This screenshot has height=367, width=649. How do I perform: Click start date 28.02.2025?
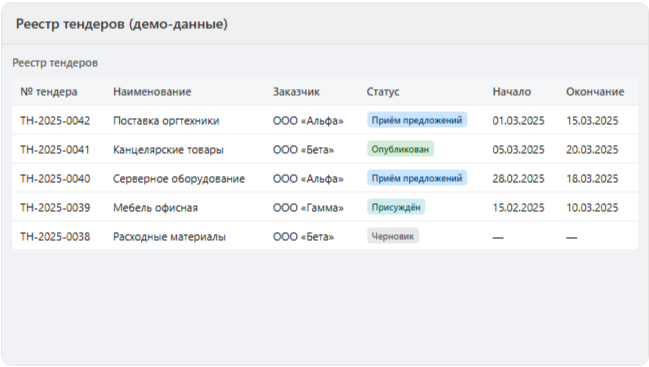point(518,179)
